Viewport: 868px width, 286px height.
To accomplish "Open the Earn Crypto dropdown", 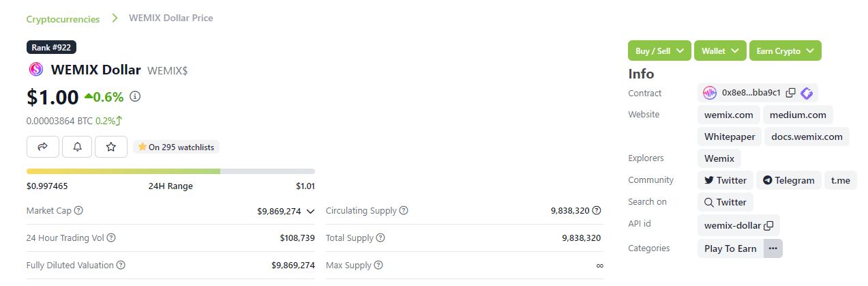I will coord(785,51).
